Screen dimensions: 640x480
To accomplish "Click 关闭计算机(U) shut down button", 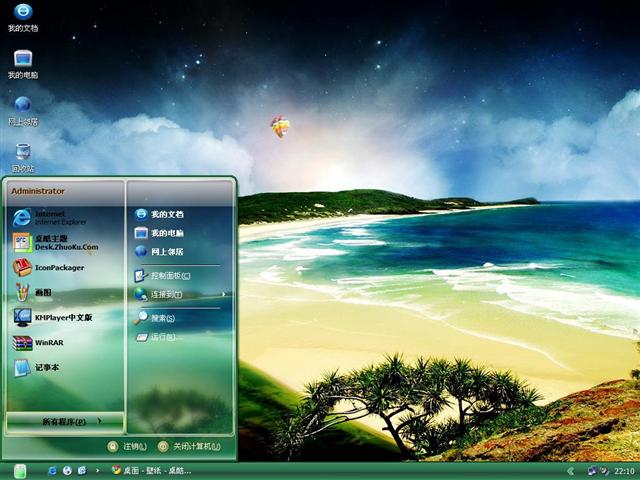I will [x=189, y=447].
